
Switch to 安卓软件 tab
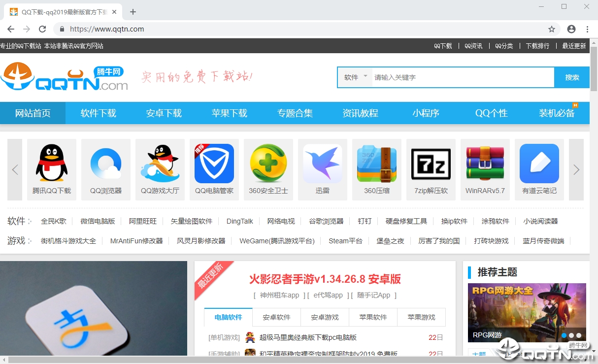[x=277, y=317]
